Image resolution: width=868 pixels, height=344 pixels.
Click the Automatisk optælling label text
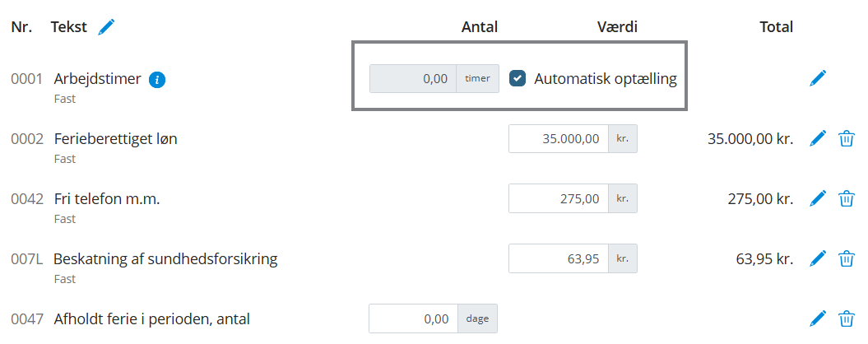click(605, 79)
